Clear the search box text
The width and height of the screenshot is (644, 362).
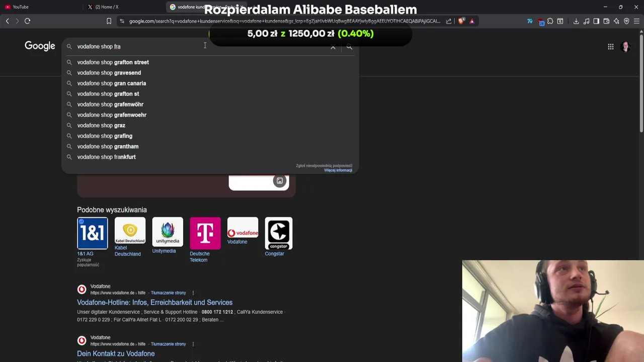click(x=333, y=47)
